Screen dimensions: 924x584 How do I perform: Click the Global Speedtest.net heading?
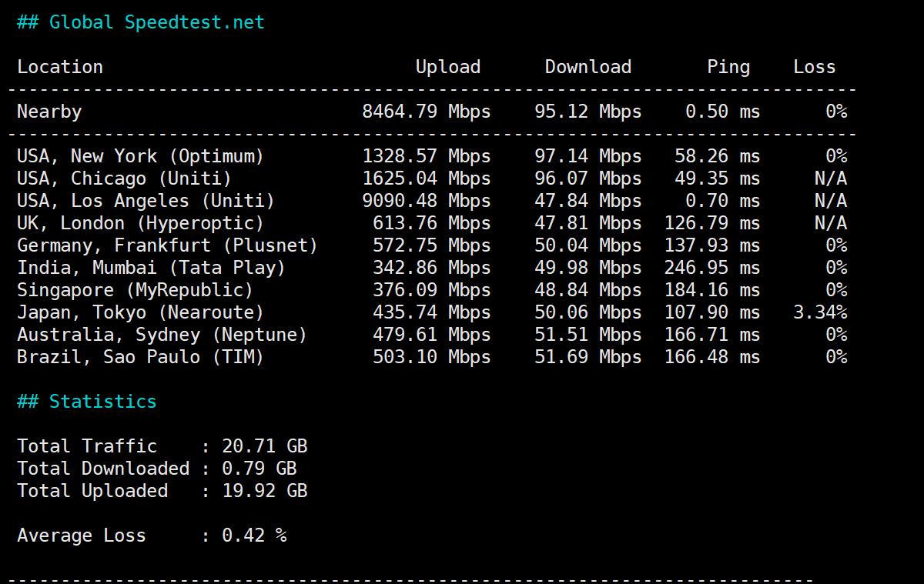point(140,22)
